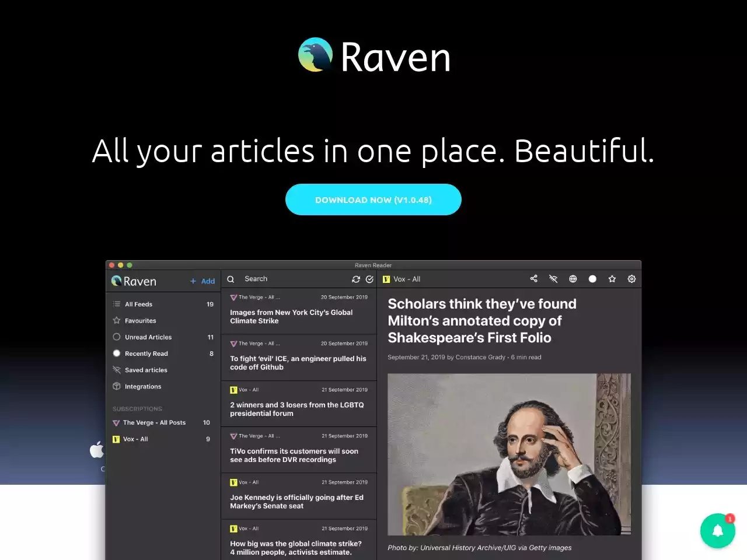Click the refresh feeds icon
This screenshot has height=560, width=747.
click(356, 279)
